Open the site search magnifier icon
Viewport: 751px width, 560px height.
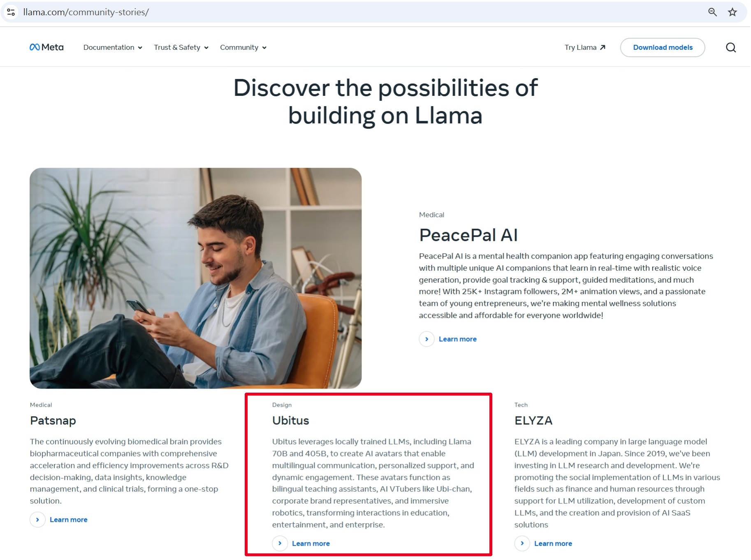(730, 48)
